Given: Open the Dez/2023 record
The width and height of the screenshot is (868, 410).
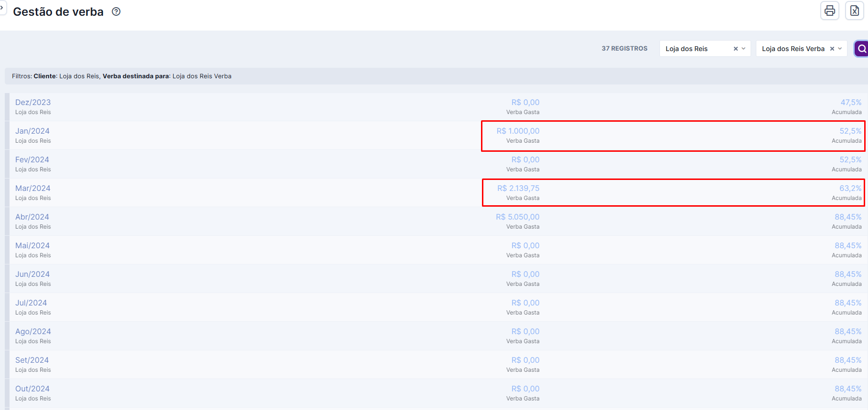Looking at the screenshot, I should (x=33, y=102).
